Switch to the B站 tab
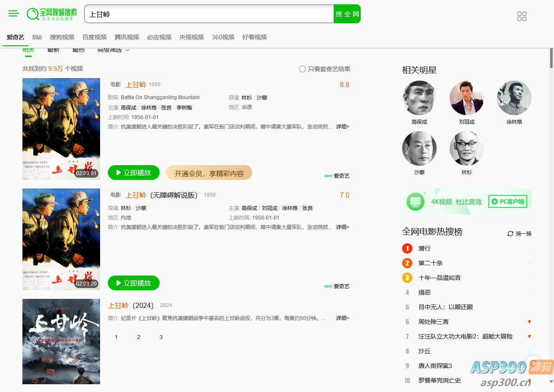The height and width of the screenshot is (392, 554). 37,37
